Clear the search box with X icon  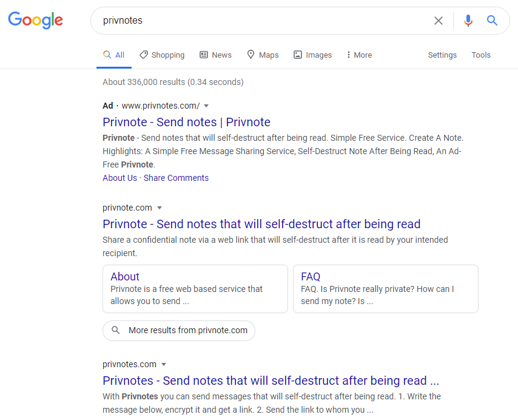(x=439, y=21)
